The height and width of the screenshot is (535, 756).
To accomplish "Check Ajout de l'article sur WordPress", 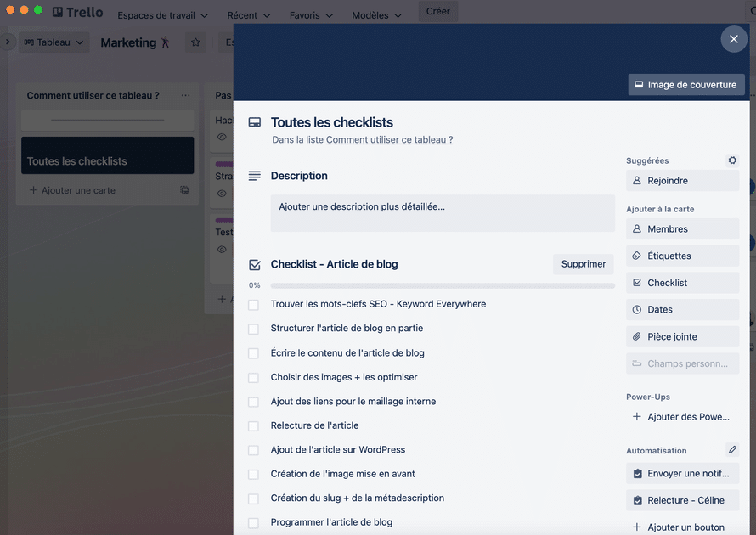I will coord(253,450).
